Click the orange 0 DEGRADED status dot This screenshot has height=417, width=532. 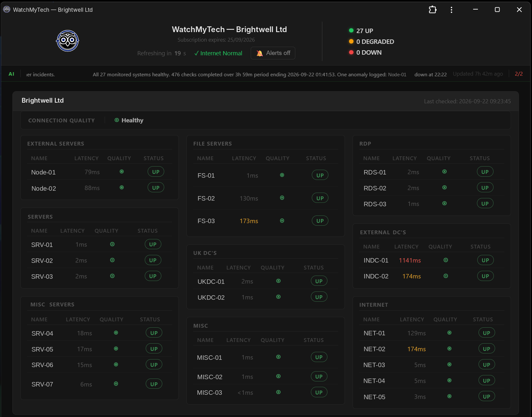tap(351, 41)
